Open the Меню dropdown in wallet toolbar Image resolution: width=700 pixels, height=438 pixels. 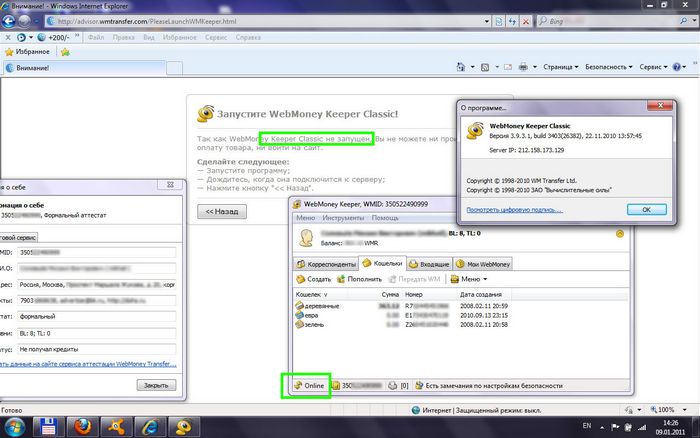click(469, 279)
